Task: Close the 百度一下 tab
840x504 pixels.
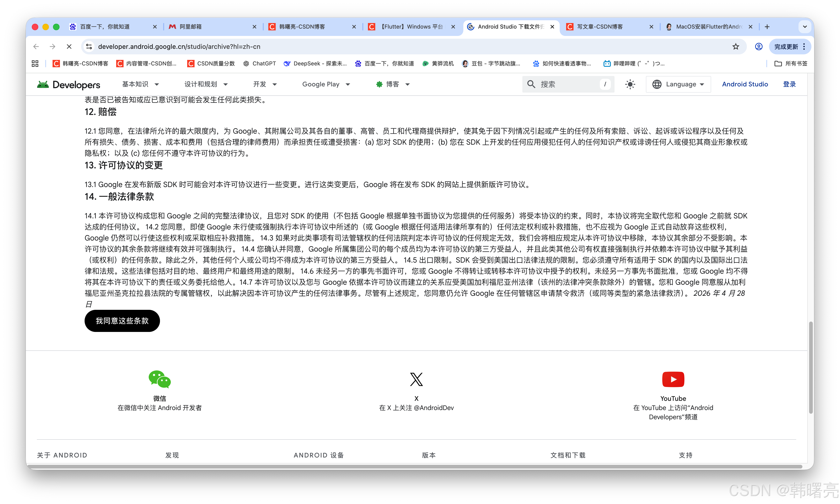Action: coord(155,27)
